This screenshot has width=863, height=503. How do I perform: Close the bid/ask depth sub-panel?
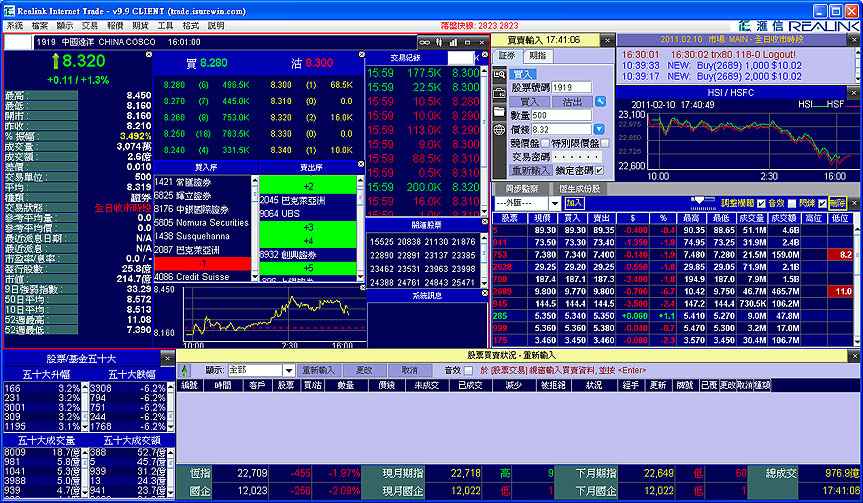click(362, 54)
